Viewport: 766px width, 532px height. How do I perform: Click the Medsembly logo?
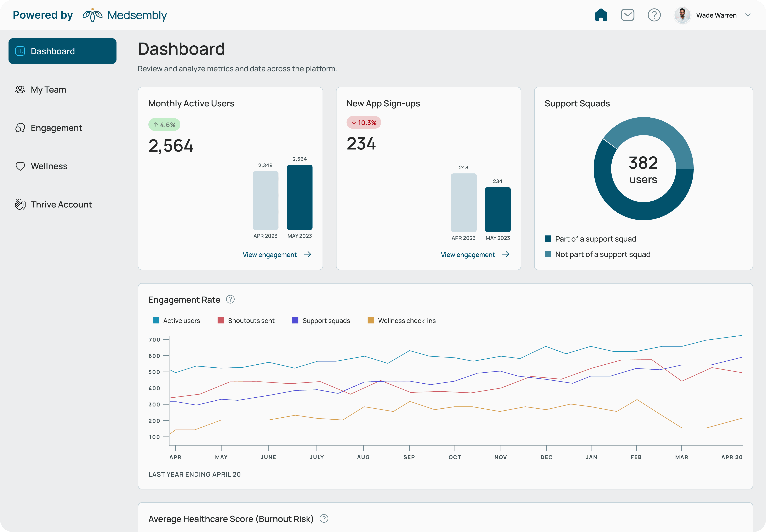point(124,15)
